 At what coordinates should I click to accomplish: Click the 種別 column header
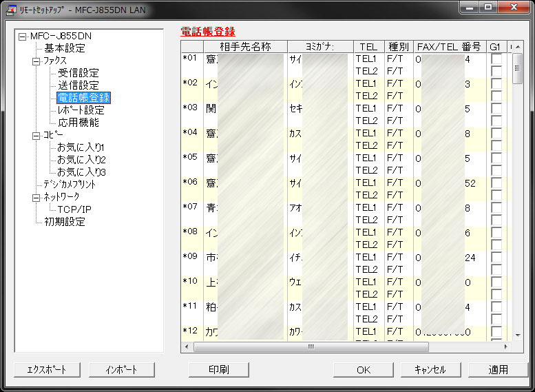[x=399, y=47]
